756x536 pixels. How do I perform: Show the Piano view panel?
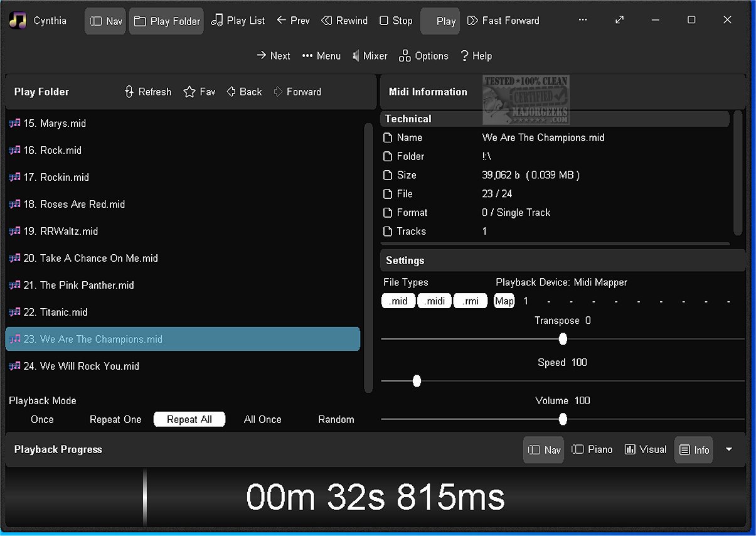click(x=592, y=449)
